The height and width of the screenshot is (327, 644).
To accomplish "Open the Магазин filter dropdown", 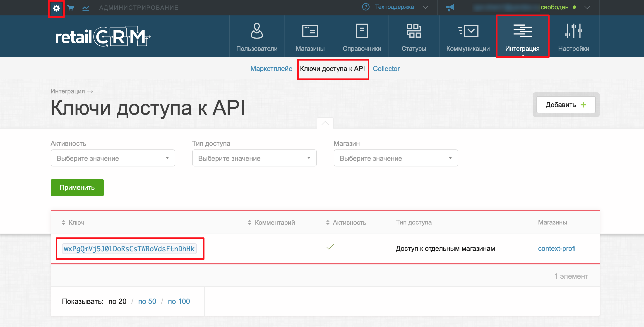I will coord(396,158).
